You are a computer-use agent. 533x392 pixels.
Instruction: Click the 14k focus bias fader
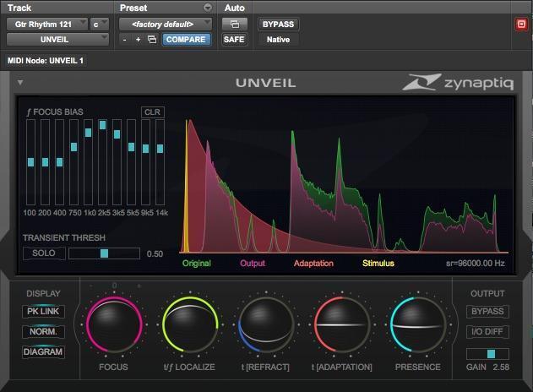click(x=160, y=149)
